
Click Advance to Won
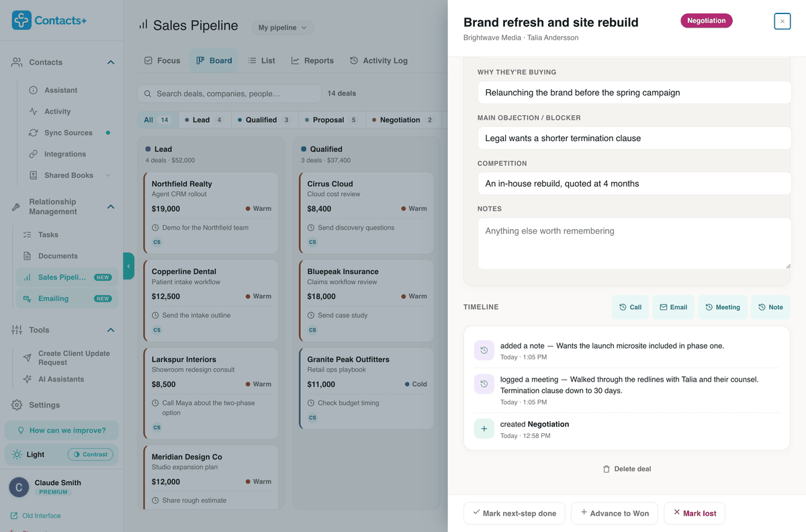(x=615, y=513)
